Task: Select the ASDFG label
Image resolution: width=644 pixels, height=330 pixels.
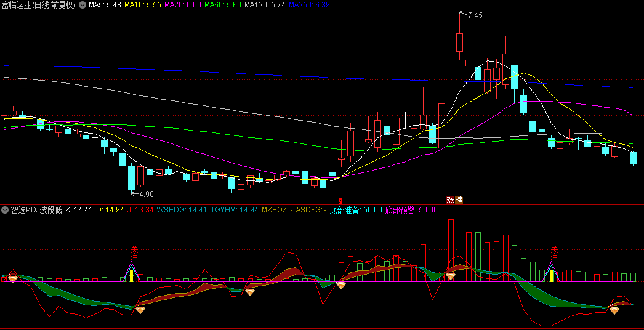Action: (312, 210)
